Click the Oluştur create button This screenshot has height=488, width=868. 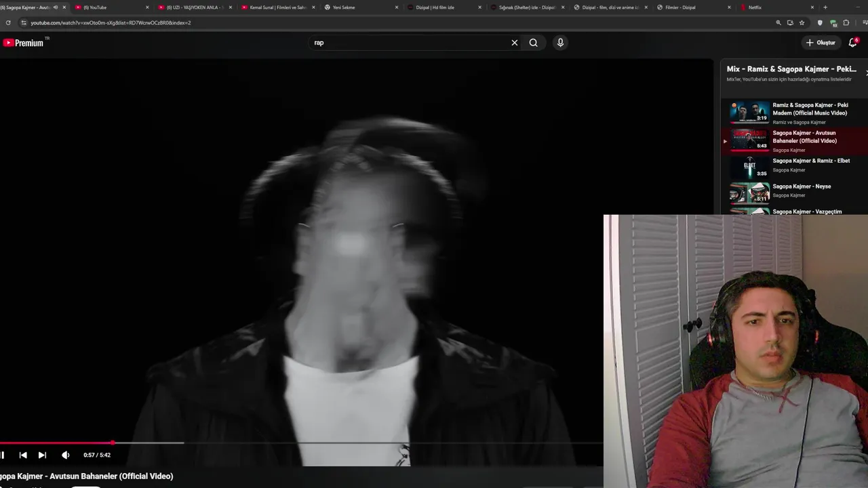point(821,43)
